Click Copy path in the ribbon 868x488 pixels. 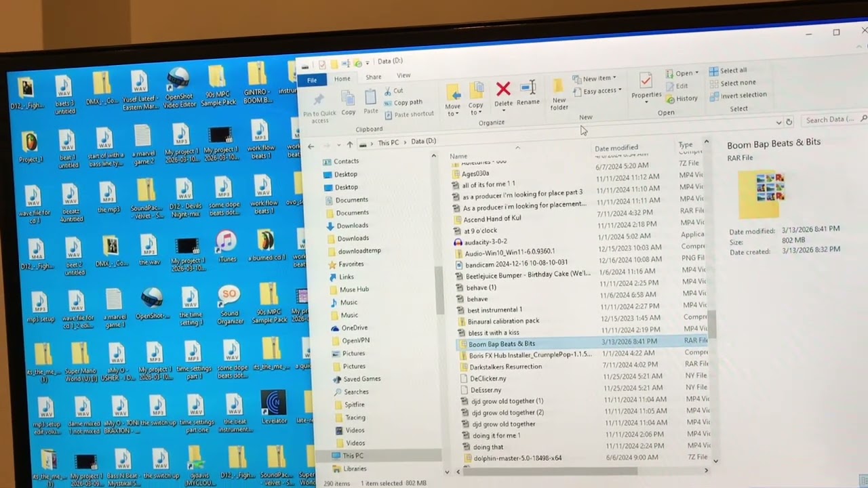403,102
